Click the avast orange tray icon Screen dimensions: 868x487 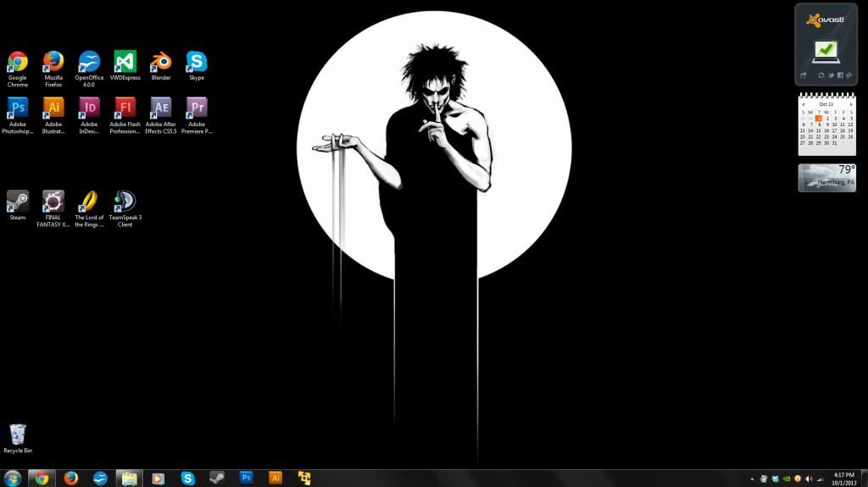tap(797, 479)
